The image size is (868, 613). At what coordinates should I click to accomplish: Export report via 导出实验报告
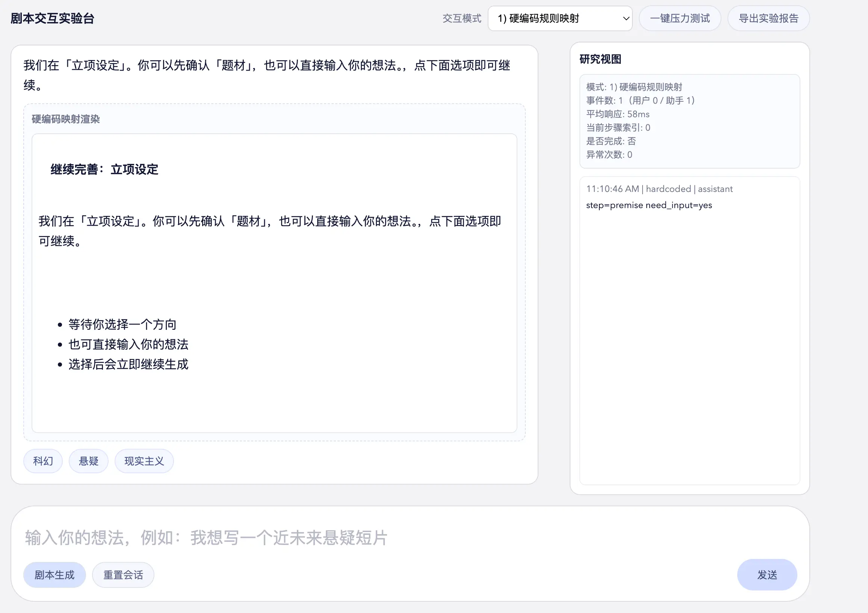click(768, 18)
